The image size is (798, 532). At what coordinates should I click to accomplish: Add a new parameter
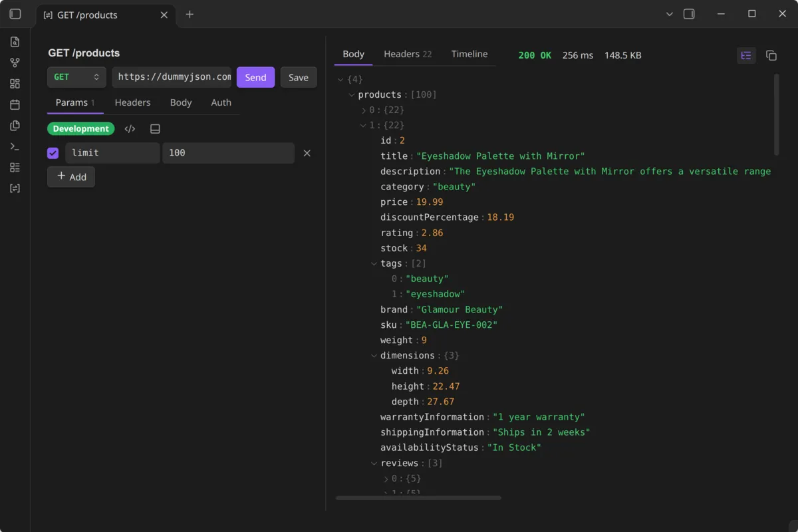tap(71, 177)
